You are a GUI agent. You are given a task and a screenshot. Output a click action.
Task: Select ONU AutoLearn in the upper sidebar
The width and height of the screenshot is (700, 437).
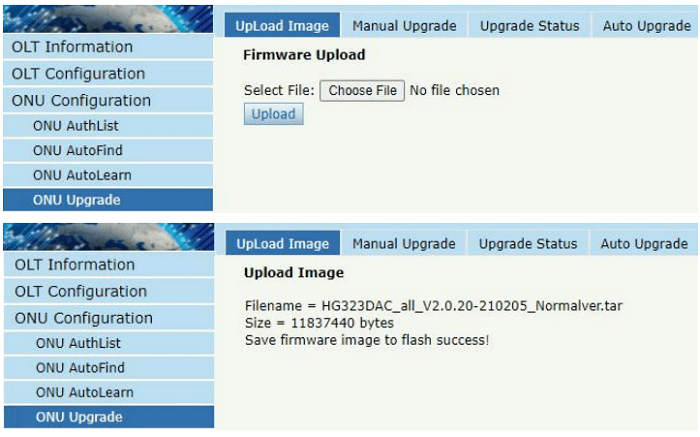pyautogui.click(x=82, y=175)
